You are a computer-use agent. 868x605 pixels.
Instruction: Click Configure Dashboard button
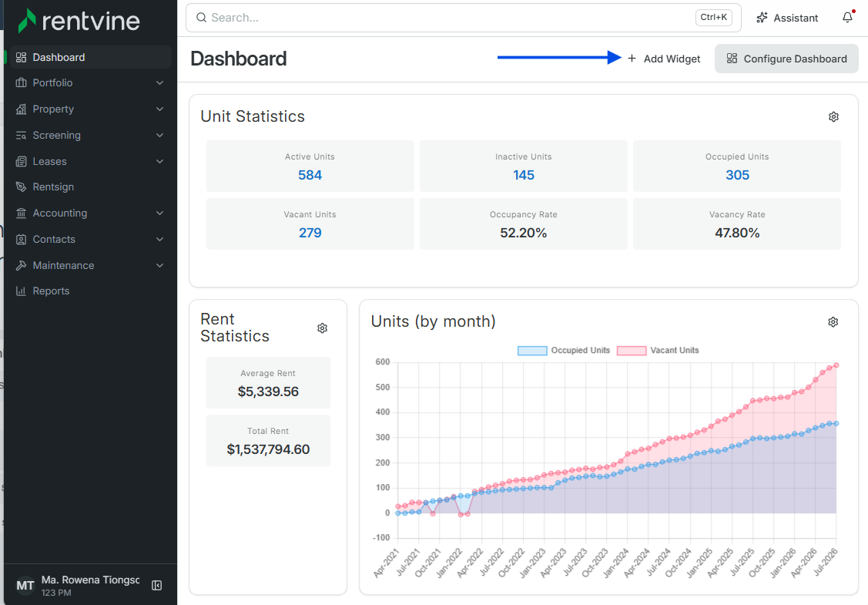coord(786,59)
